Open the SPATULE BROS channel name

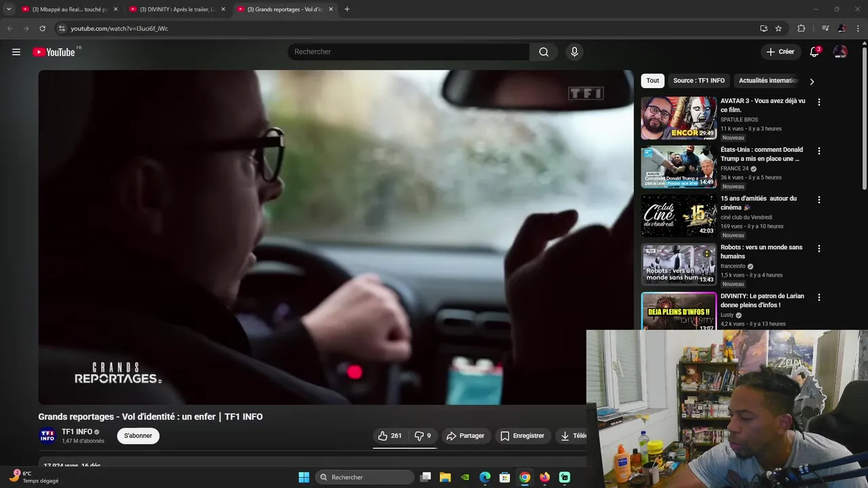(x=739, y=120)
